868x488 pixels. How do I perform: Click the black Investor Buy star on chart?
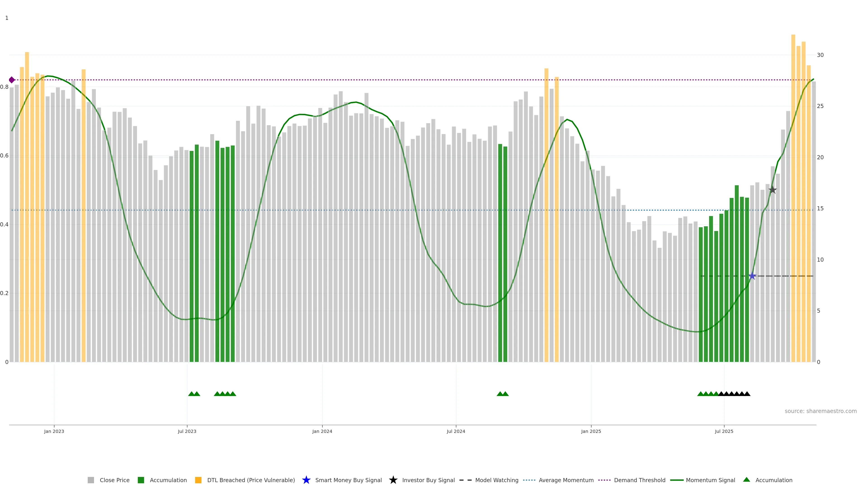click(x=773, y=190)
